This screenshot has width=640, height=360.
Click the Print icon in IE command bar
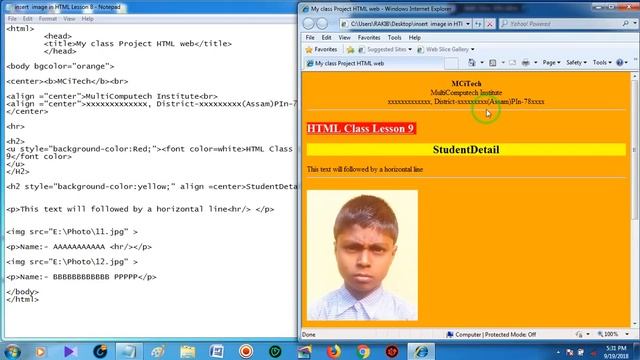tap(526, 62)
